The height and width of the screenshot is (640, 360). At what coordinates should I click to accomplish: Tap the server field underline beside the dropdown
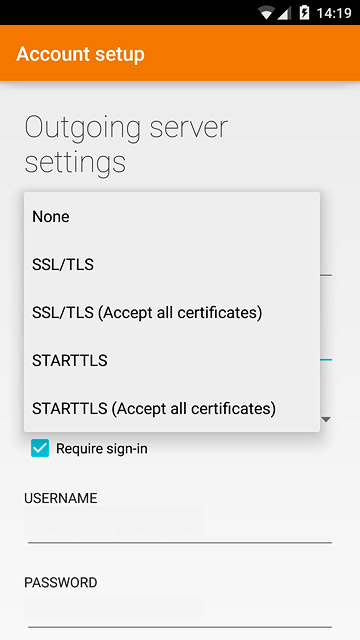tap(326, 275)
